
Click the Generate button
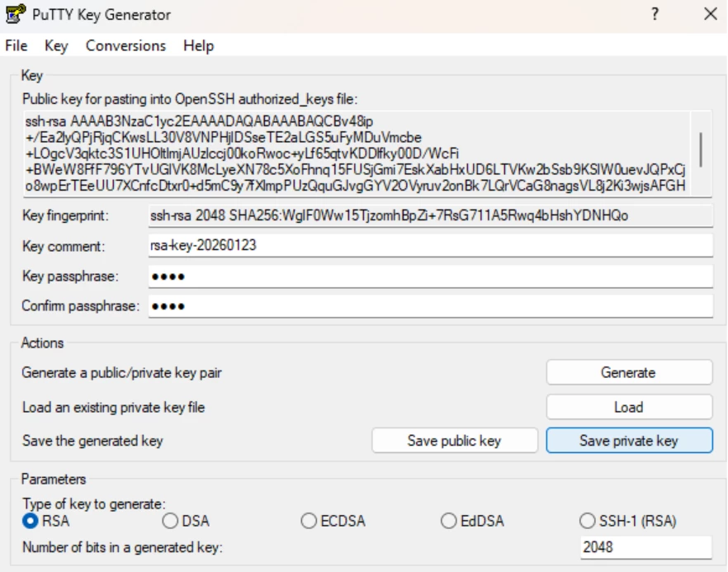[x=629, y=372]
